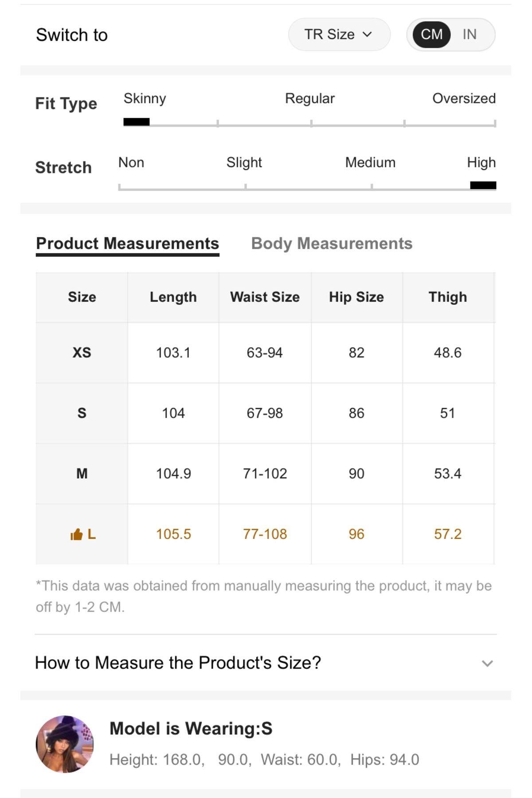Select the M size row

[265, 473]
